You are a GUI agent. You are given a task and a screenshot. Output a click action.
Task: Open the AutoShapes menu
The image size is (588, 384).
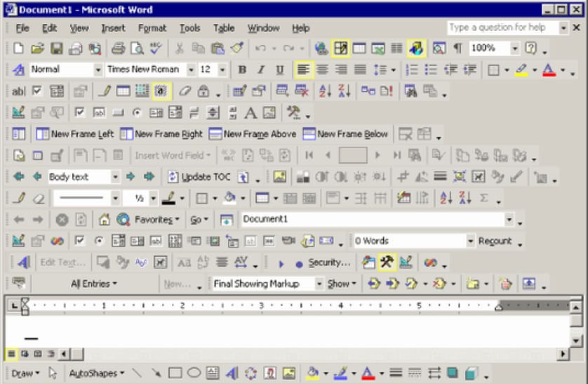pos(97,373)
